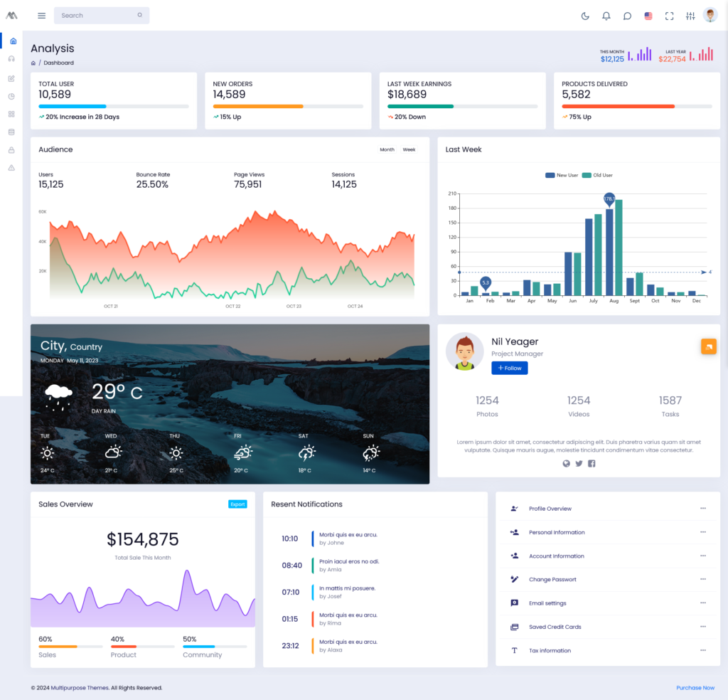The width and height of the screenshot is (728, 700).
Task: Select the home icon in the sidebar
Action: [11, 41]
